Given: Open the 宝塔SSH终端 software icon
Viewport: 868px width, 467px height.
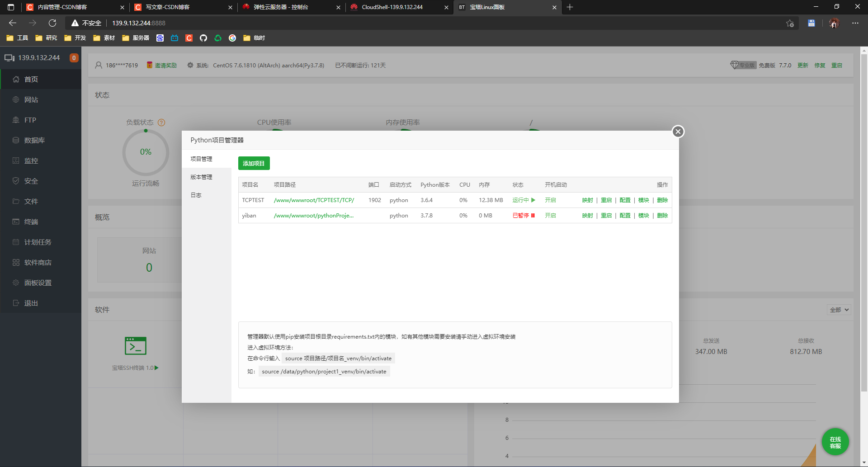Looking at the screenshot, I should pyautogui.click(x=136, y=346).
